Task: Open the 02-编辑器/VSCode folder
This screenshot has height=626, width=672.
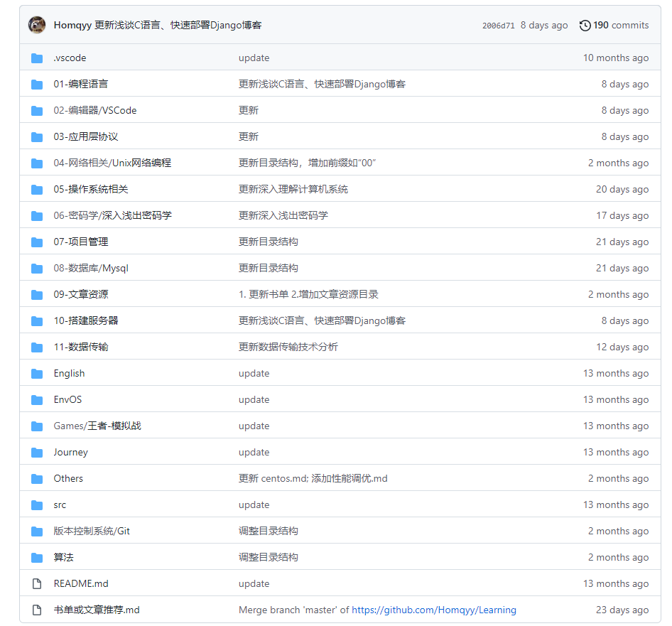Action: pos(94,111)
